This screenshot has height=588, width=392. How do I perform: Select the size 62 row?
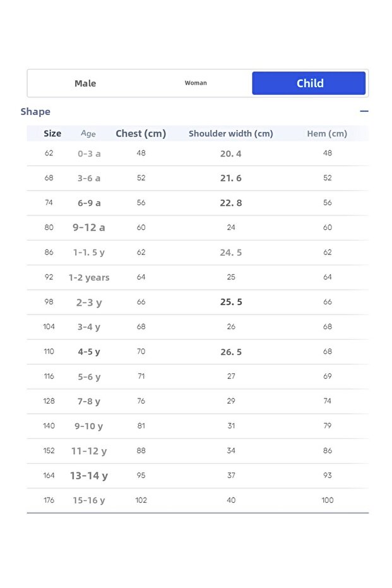[x=49, y=153]
